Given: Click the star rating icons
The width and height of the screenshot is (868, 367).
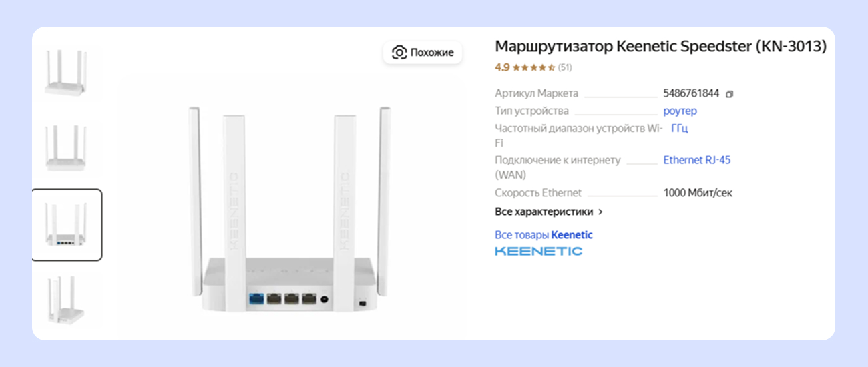Looking at the screenshot, I should click(x=533, y=67).
